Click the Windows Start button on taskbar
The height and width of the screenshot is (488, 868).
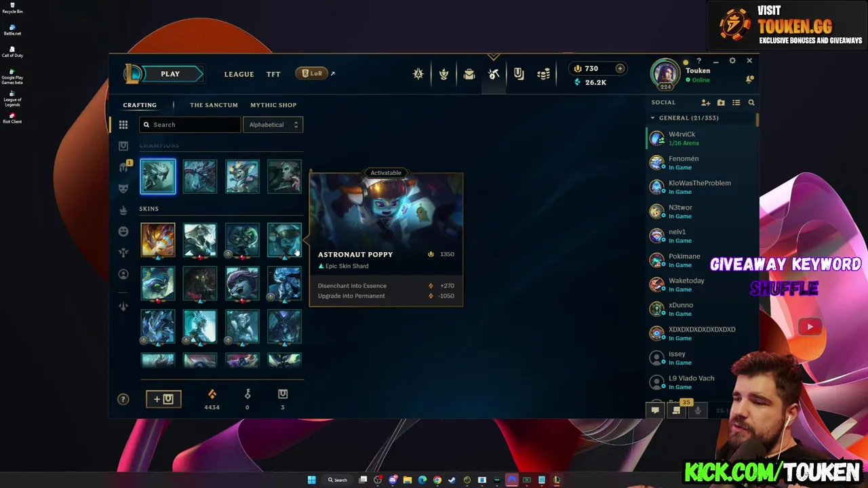[x=311, y=480]
